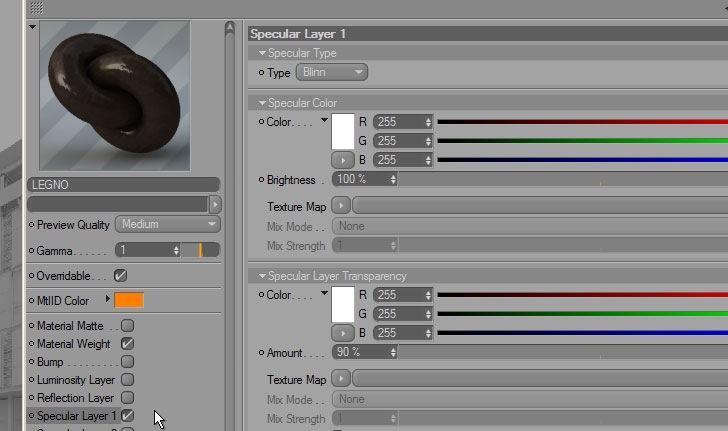The height and width of the screenshot is (431, 728).
Task: Collapse the Specular Layer Transparency section
Action: pyautogui.click(x=262, y=276)
